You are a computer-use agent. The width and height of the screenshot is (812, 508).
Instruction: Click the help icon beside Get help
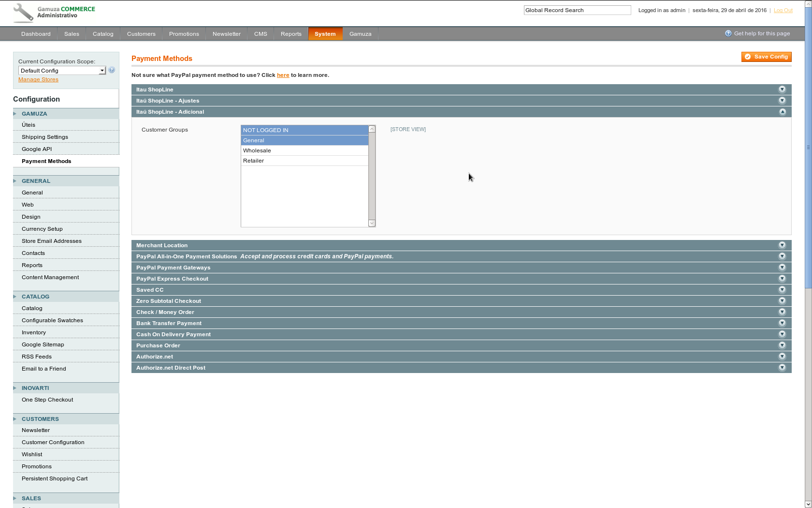(728, 33)
